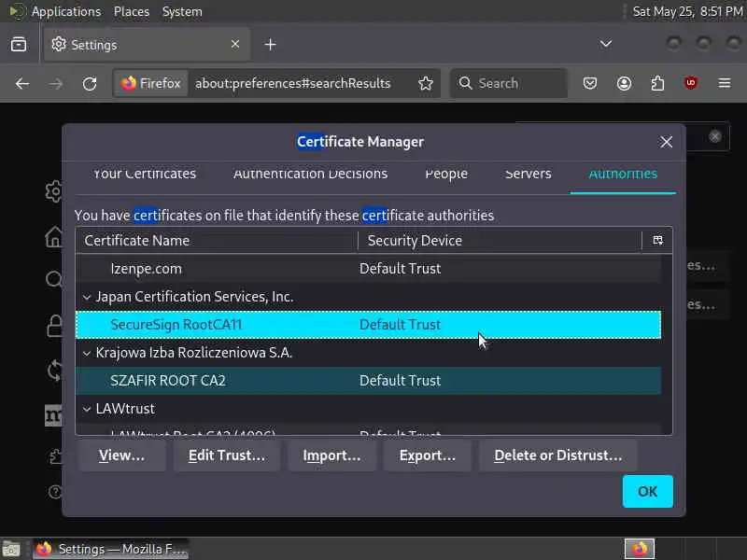Open the Firefox hamburger menu
Viewport: 747px width, 560px height.
(725, 84)
